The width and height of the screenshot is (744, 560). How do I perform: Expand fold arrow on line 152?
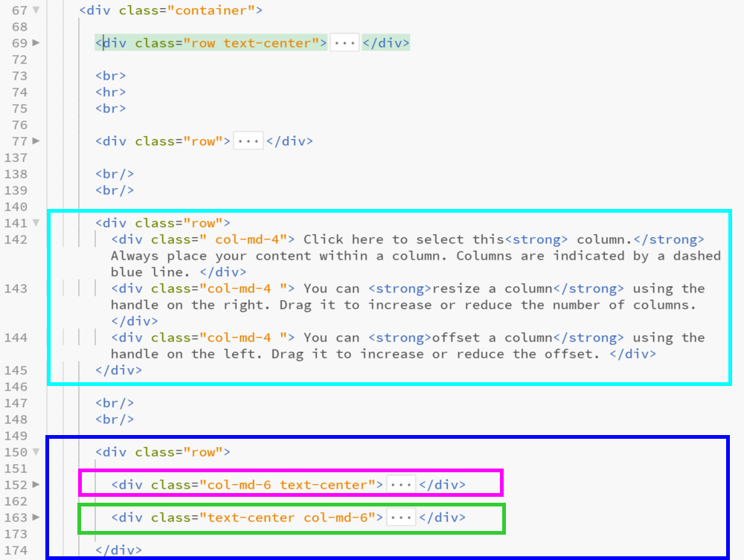pyautogui.click(x=36, y=485)
